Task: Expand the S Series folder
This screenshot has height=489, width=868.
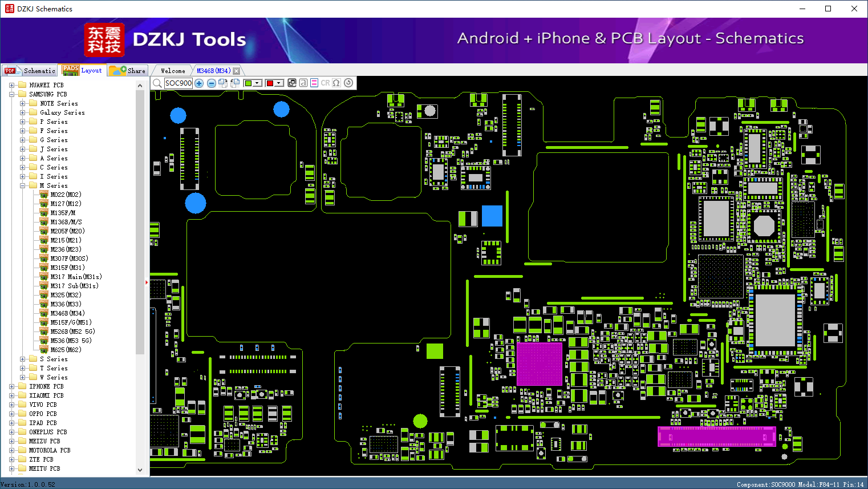Action: [22, 359]
